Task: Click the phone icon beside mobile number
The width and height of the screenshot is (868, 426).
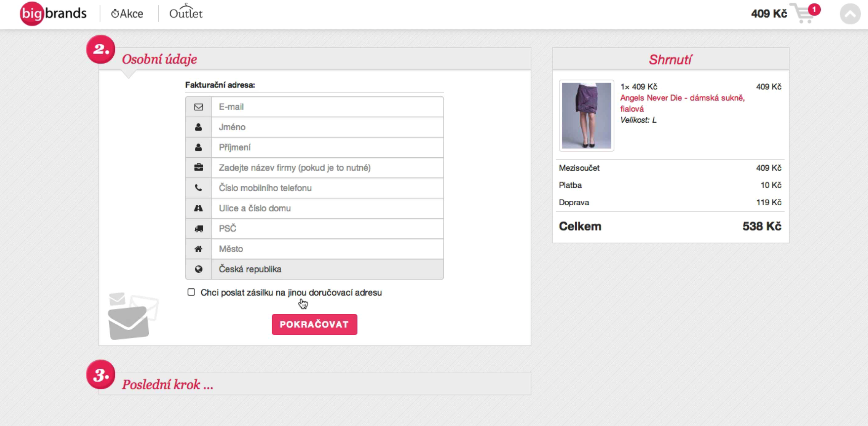Action: [198, 188]
